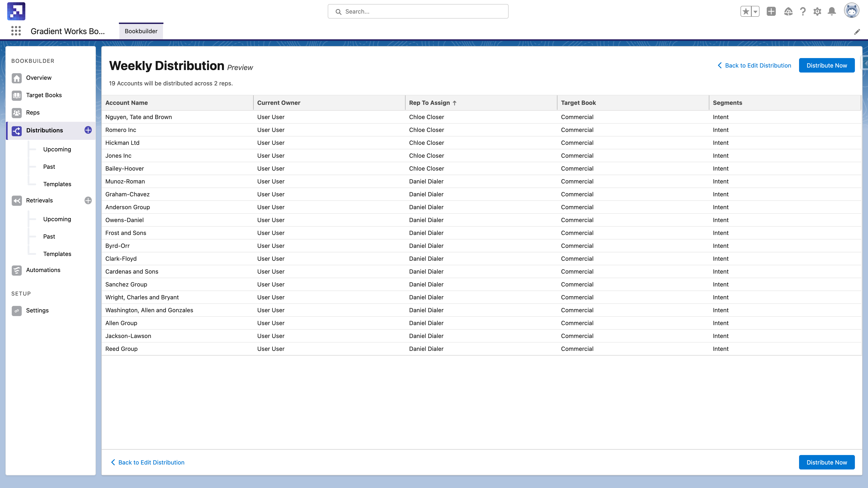Open Target Books in sidebar

44,95
